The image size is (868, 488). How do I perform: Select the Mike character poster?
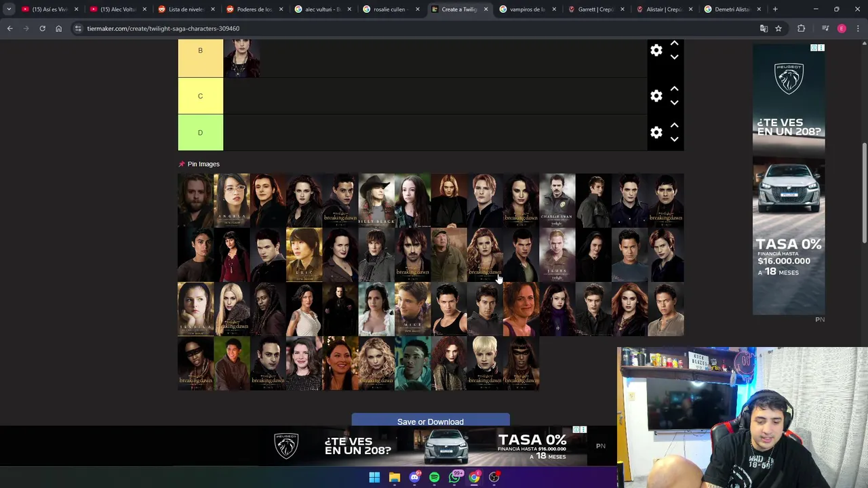(x=412, y=308)
